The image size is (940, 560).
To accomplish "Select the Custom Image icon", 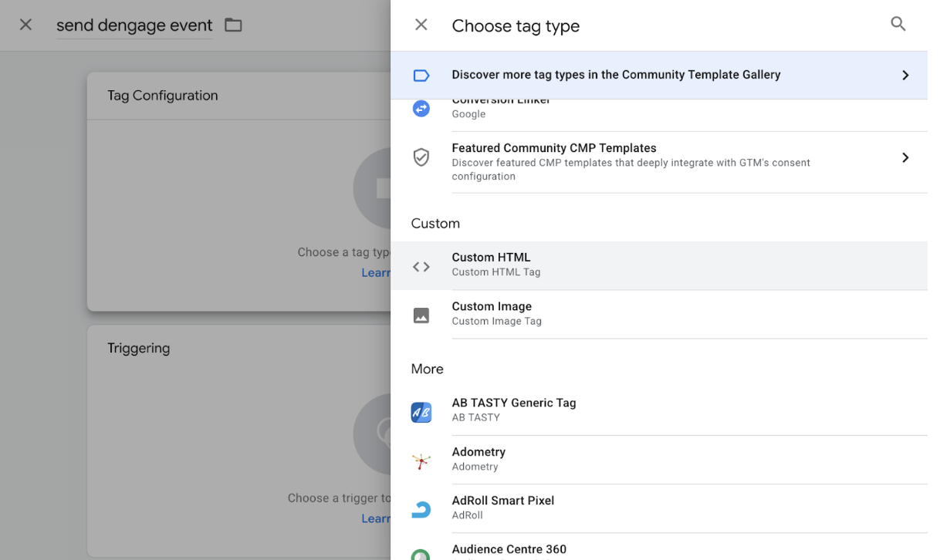I will pyautogui.click(x=421, y=315).
